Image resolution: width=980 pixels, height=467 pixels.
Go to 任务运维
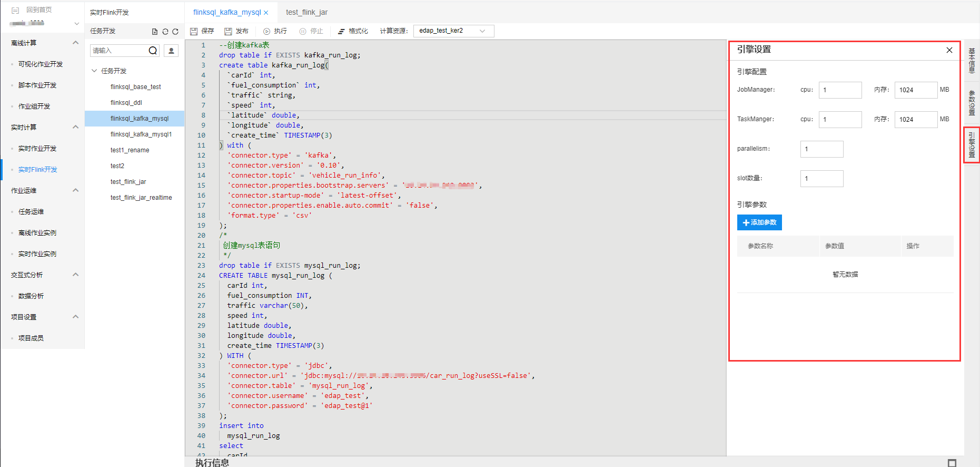pos(31,211)
